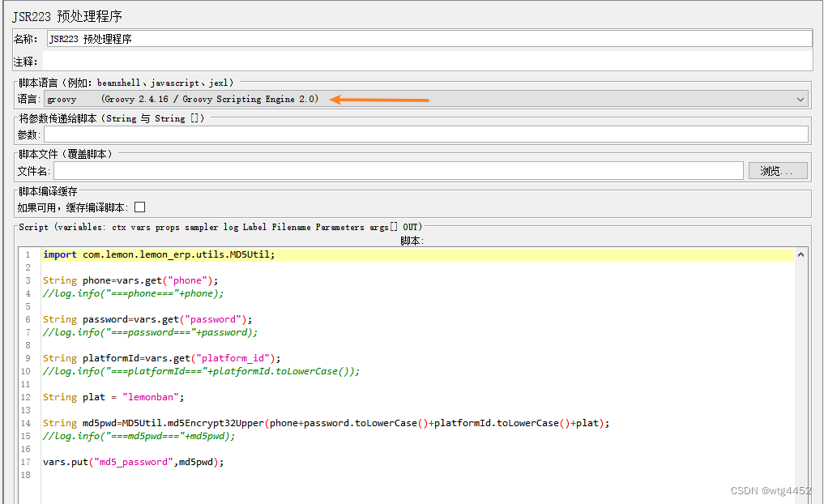This screenshot has height=504, width=824.
Task: Click the 脚本文件（覆盖脚本）group label
Action: coord(65,154)
